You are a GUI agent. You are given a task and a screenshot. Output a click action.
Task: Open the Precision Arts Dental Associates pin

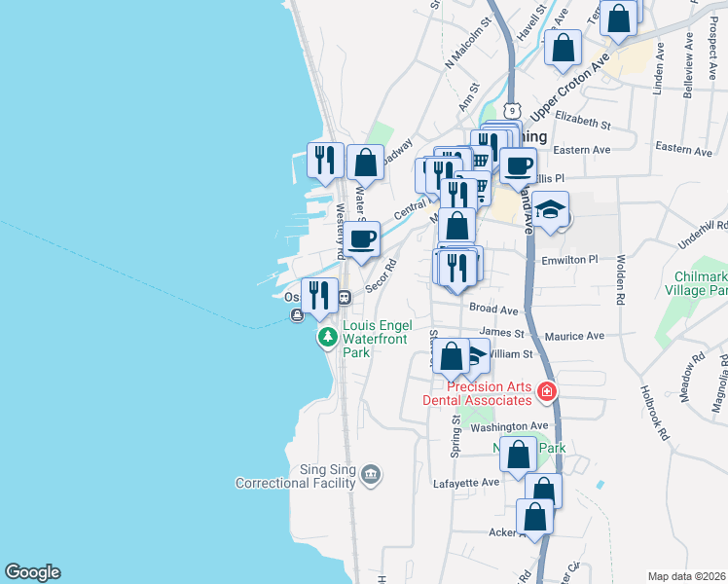[547, 392]
